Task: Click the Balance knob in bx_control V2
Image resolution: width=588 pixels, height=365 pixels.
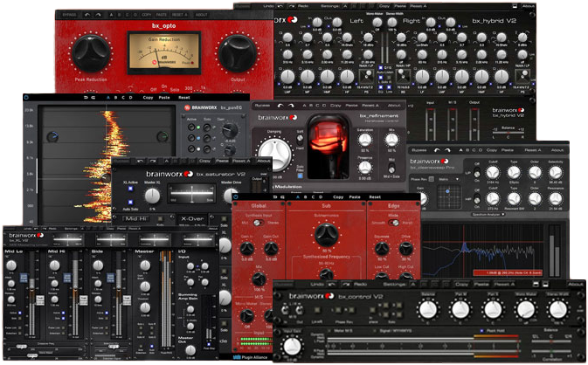Action: coord(428,310)
